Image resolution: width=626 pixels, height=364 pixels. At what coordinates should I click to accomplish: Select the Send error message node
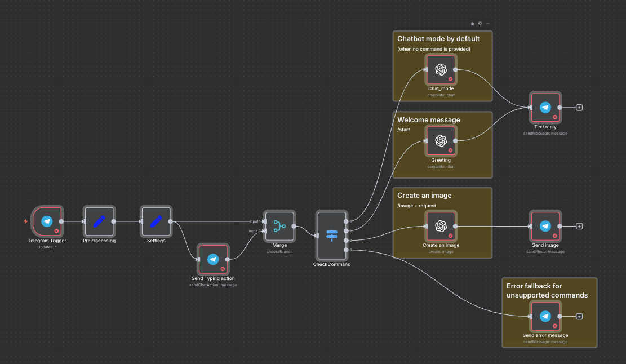545,316
